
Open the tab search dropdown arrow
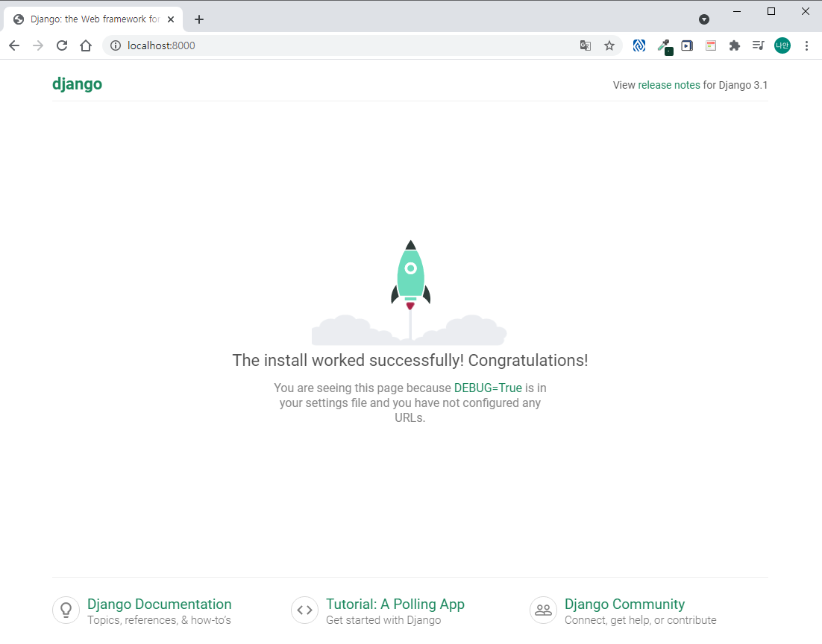704,19
